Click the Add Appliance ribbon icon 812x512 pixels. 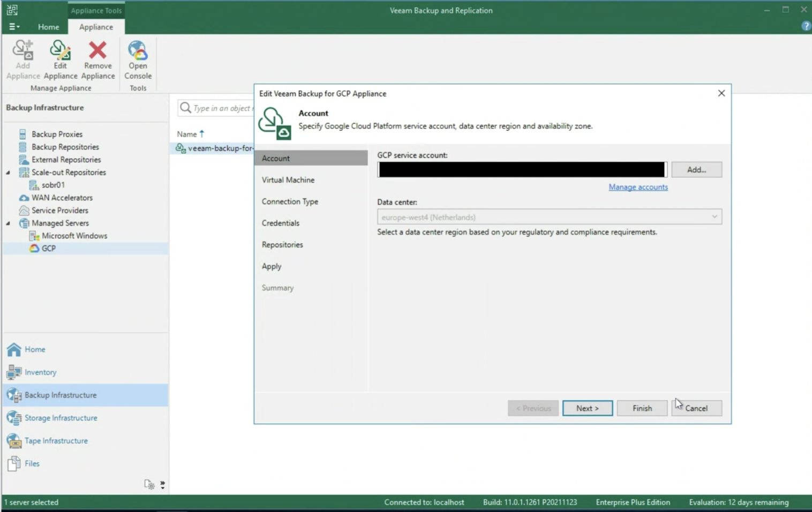point(23,50)
